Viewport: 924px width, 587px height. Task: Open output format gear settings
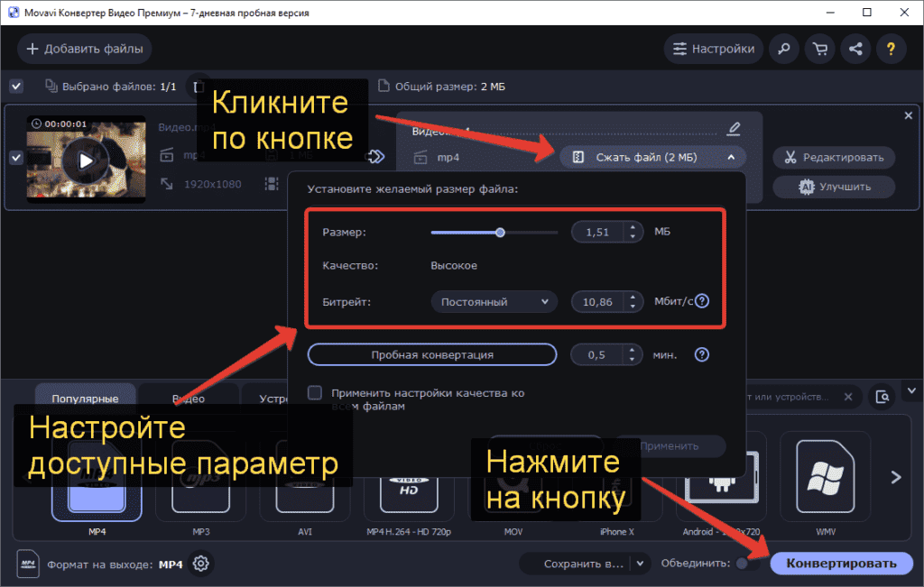201,564
